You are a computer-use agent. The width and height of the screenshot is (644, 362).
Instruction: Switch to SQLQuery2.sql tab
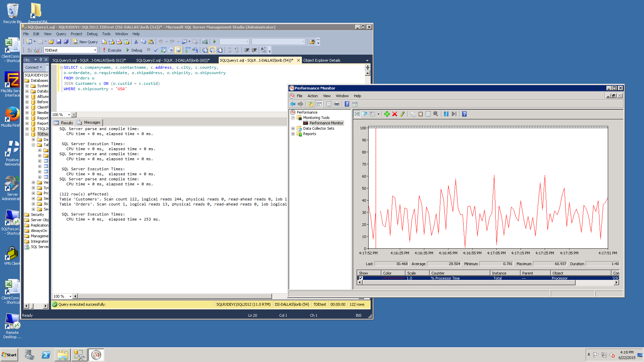(173, 60)
